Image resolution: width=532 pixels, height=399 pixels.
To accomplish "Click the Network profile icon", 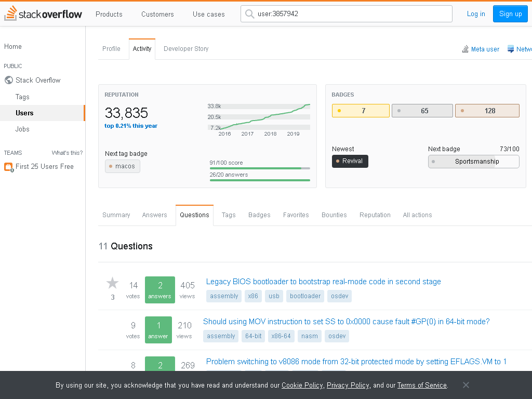I will 510,49.
